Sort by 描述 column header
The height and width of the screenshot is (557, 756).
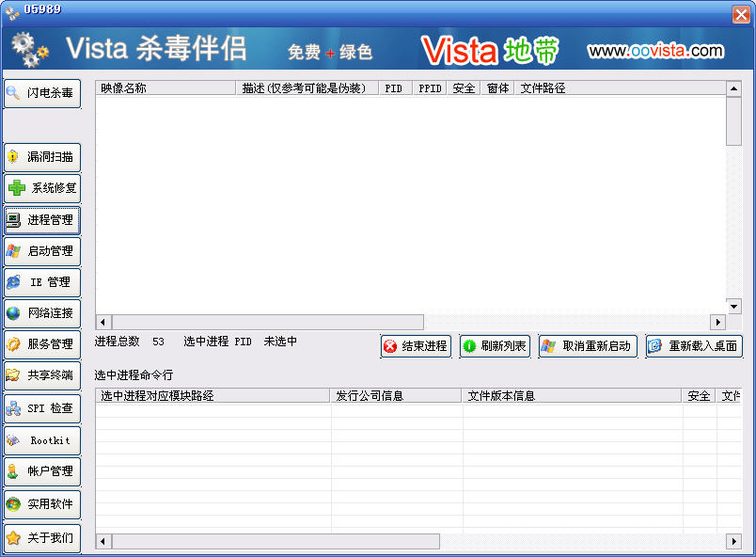click(307, 88)
